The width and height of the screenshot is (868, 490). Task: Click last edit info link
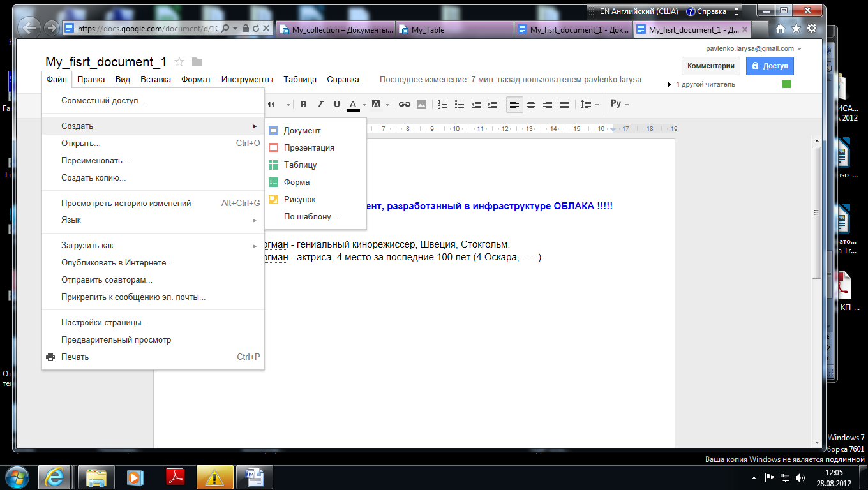pyautogui.click(x=511, y=80)
